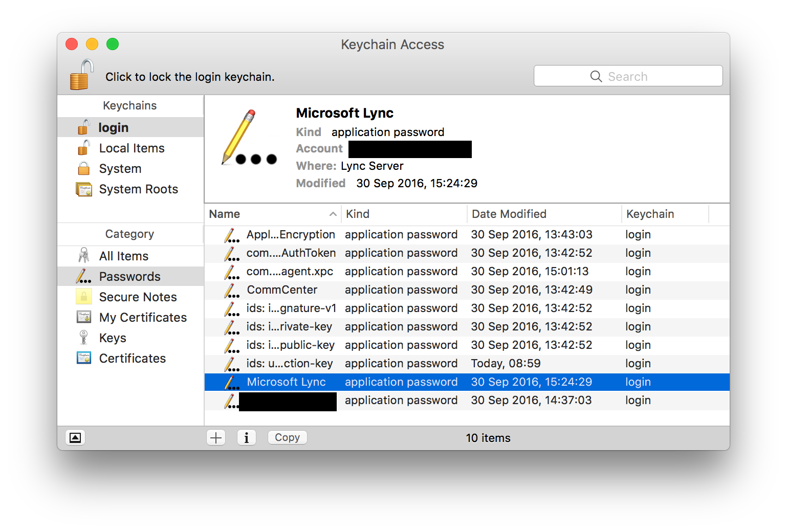The width and height of the screenshot is (787, 532).
Task: Click the Microsoft Lync title in details pane
Action: (x=345, y=113)
